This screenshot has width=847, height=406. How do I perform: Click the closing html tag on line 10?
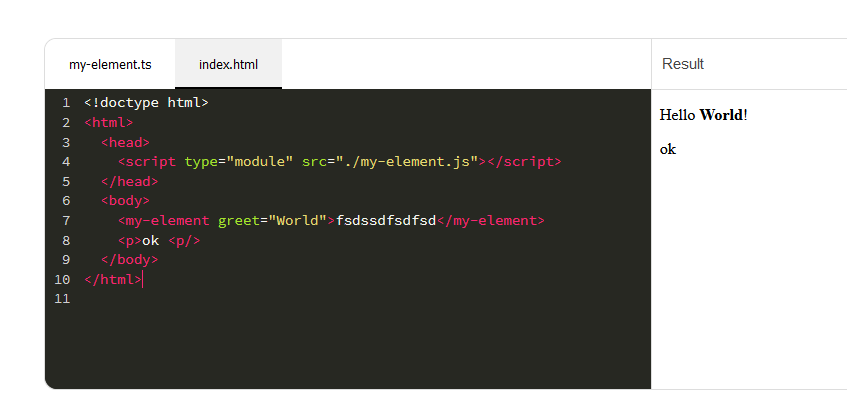113,280
